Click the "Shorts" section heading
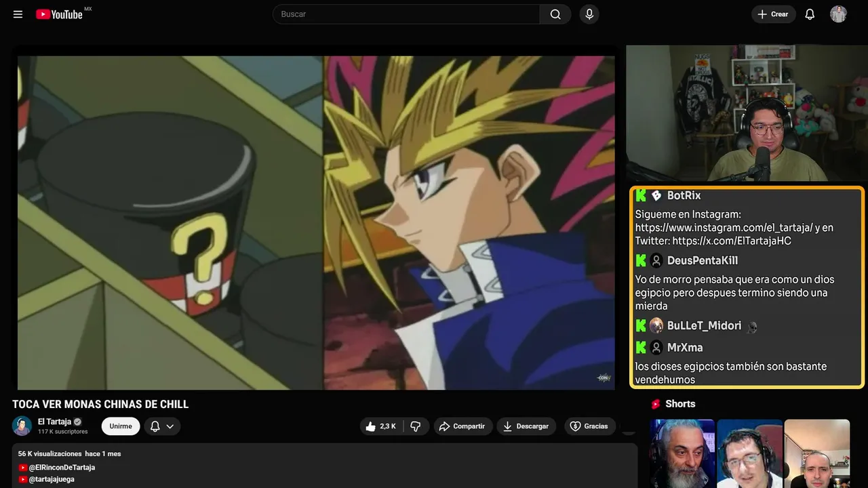Screen dimensions: 868x488 click(680, 404)
